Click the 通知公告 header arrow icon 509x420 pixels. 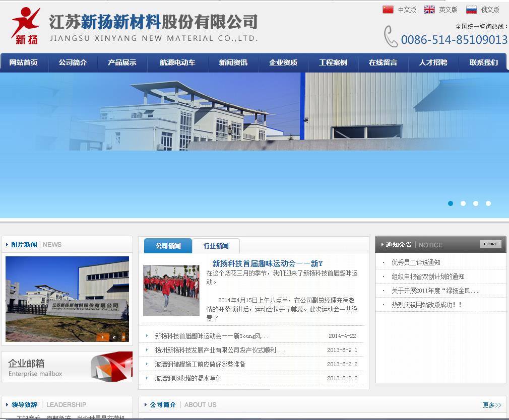point(383,245)
